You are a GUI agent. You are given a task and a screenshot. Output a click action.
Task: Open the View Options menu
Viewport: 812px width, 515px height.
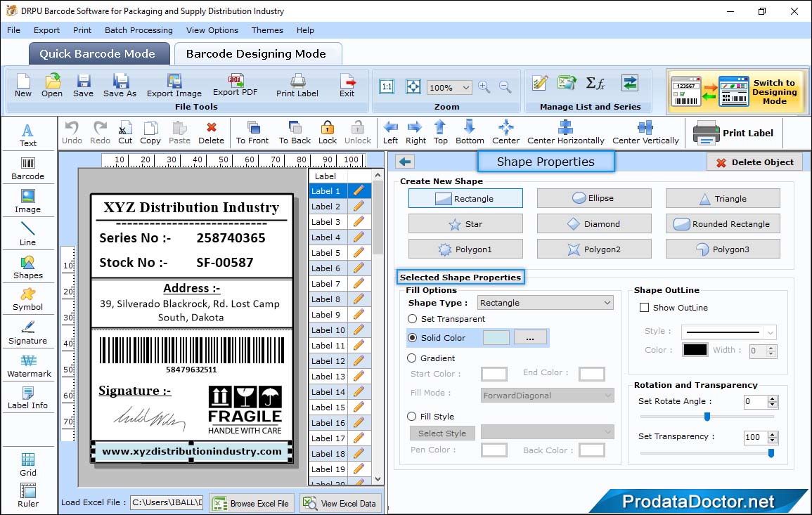[x=212, y=30]
